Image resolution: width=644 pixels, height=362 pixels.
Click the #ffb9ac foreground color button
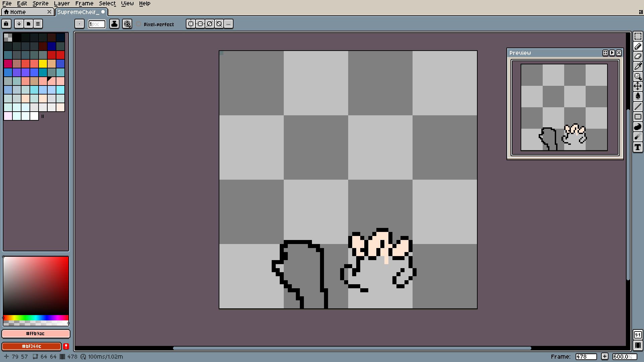click(x=36, y=334)
